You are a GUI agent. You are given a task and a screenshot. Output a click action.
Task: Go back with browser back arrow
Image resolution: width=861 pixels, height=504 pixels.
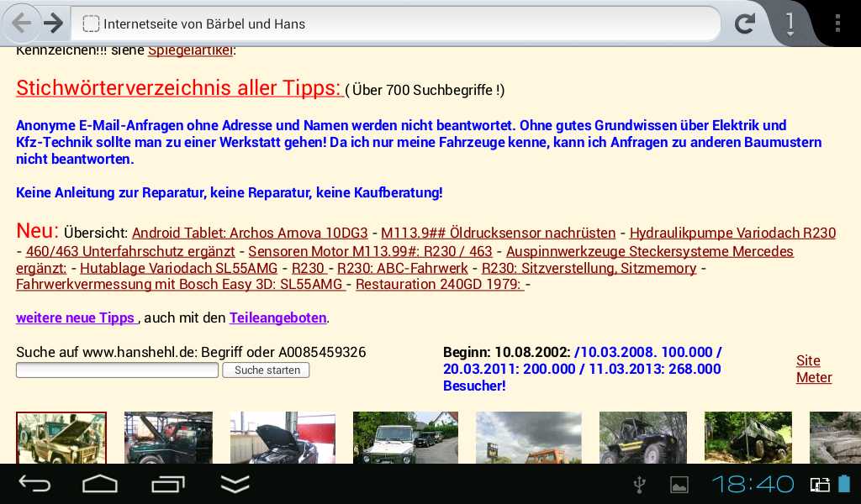[x=22, y=23]
